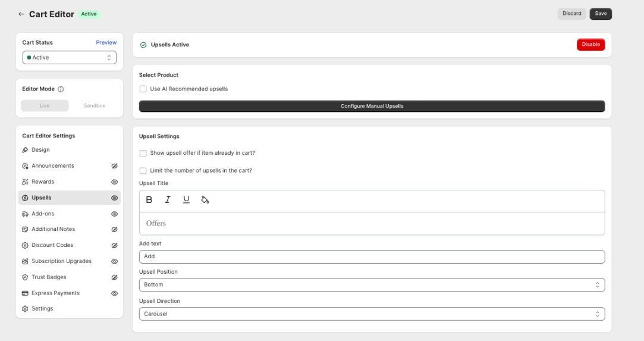Click Configure Manual Upsells button
Screen dimensions: 644x341
click(x=372, y=106)
